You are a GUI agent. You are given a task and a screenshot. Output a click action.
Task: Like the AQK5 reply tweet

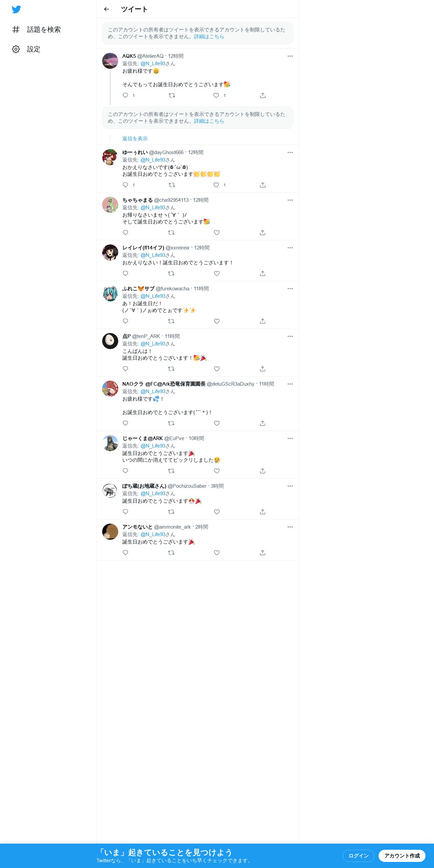(216, 95)
